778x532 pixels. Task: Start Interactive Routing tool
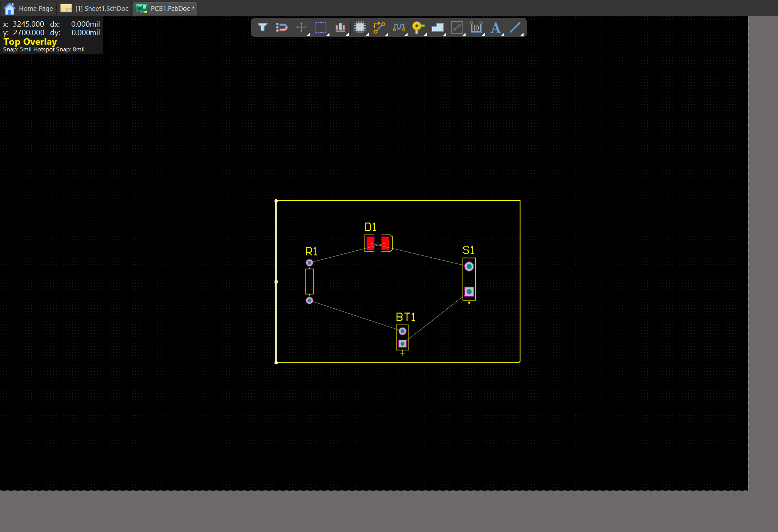point(379,27)
